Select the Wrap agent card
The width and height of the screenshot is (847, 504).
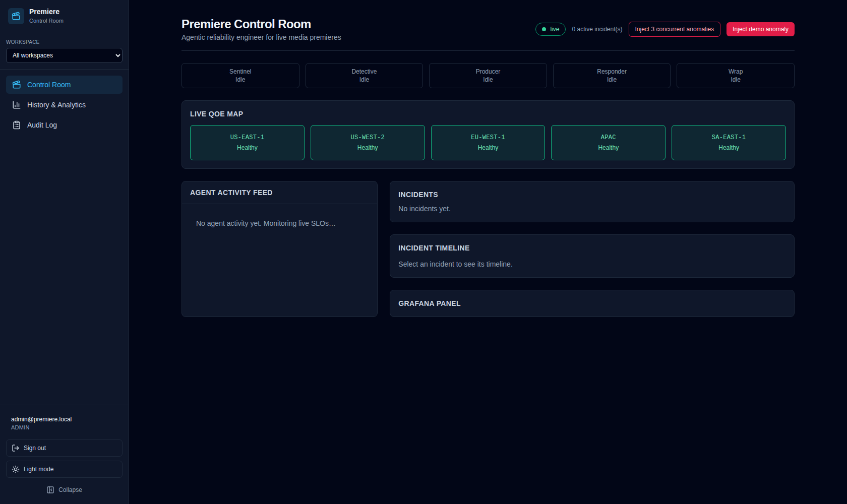(735, 76)
